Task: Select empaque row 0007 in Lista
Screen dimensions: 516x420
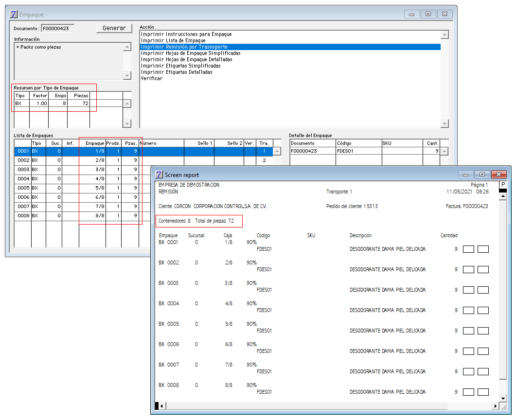Action: click(82, 207)
